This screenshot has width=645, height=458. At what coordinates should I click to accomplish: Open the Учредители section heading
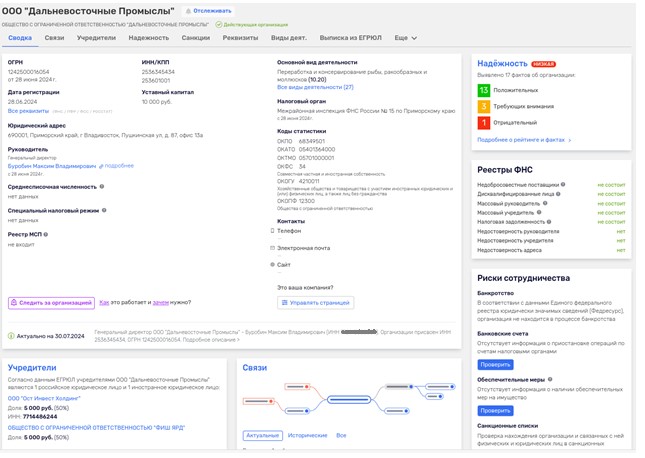pyautogui.click(x=32, y=368)
